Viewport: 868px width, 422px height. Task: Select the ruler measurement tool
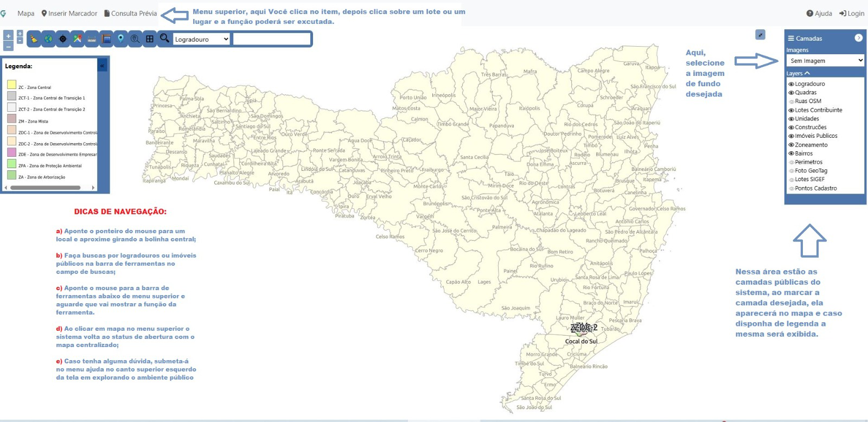[92, 39]
